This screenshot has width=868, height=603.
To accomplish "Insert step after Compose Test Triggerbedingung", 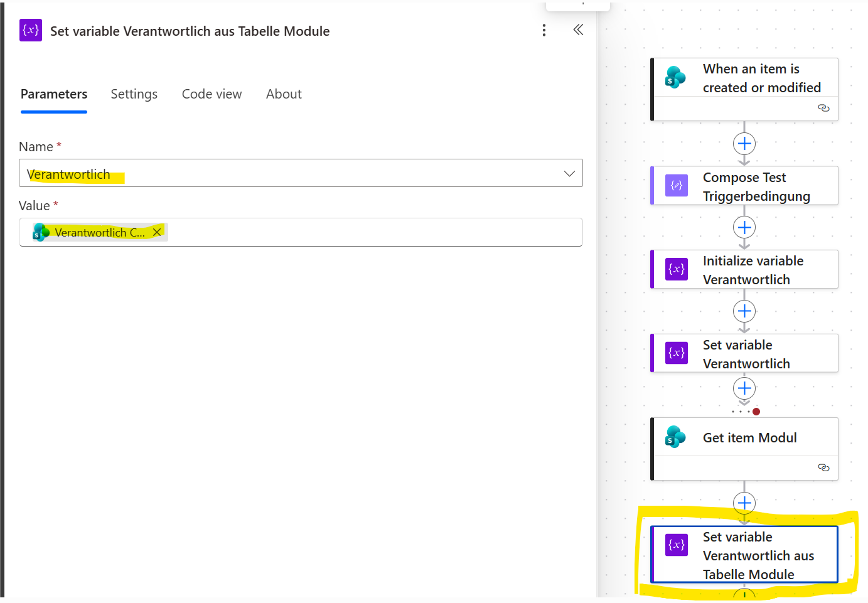I will pyautogui.click(x=744, y=227).
